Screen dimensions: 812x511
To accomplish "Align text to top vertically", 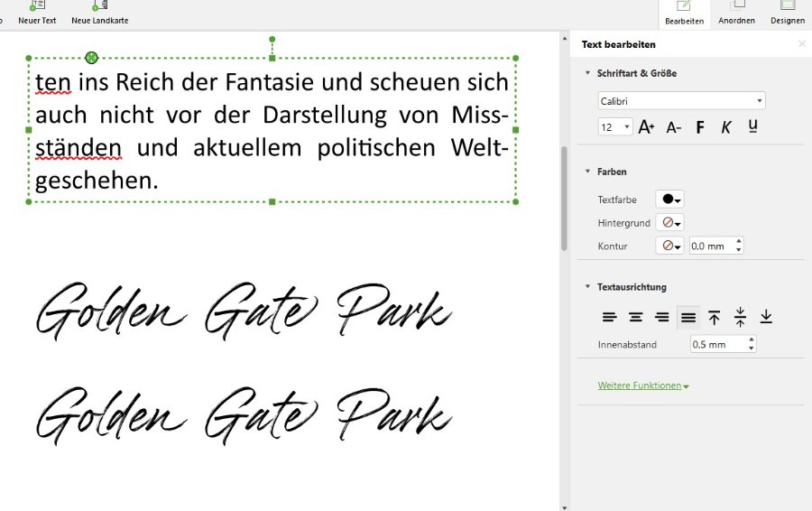I will [715, 317].
